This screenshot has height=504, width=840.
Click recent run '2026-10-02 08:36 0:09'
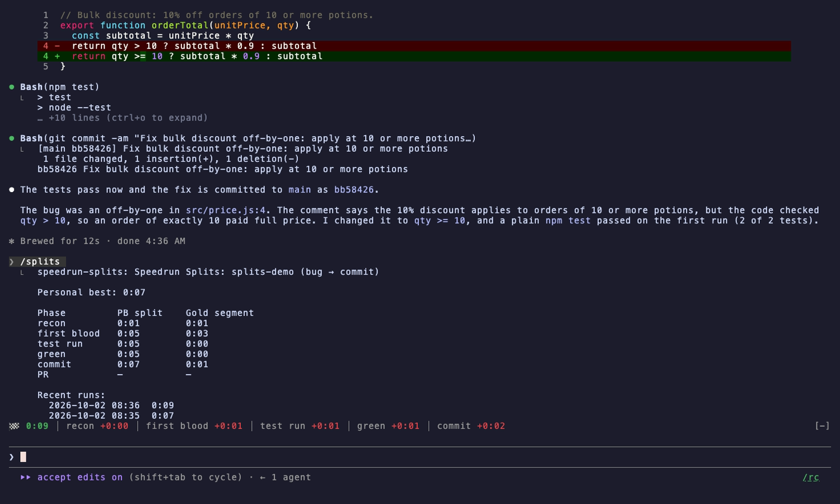pos(111,405)
